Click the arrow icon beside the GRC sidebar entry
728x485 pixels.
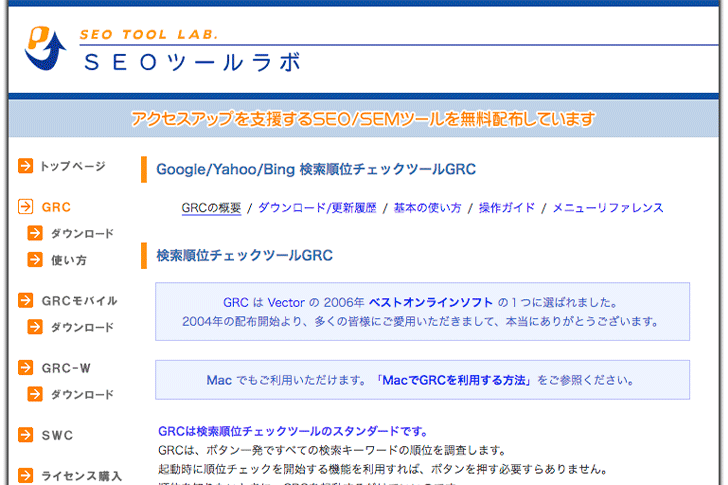(26, 207)
